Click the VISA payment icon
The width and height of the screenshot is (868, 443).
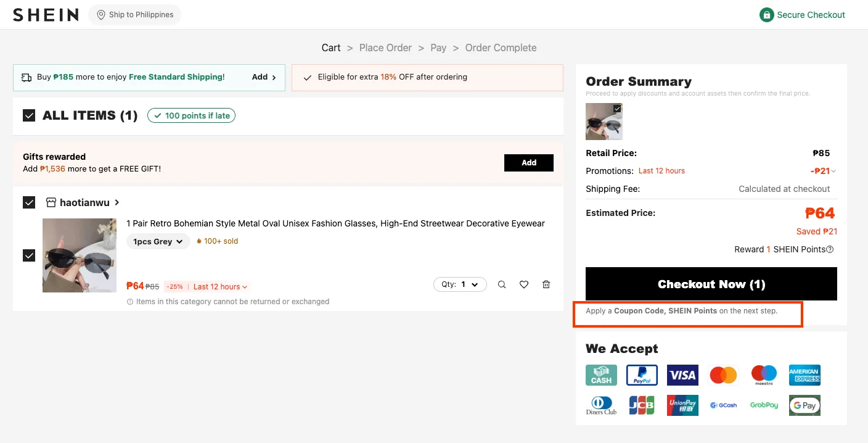[x=682, y=375]
